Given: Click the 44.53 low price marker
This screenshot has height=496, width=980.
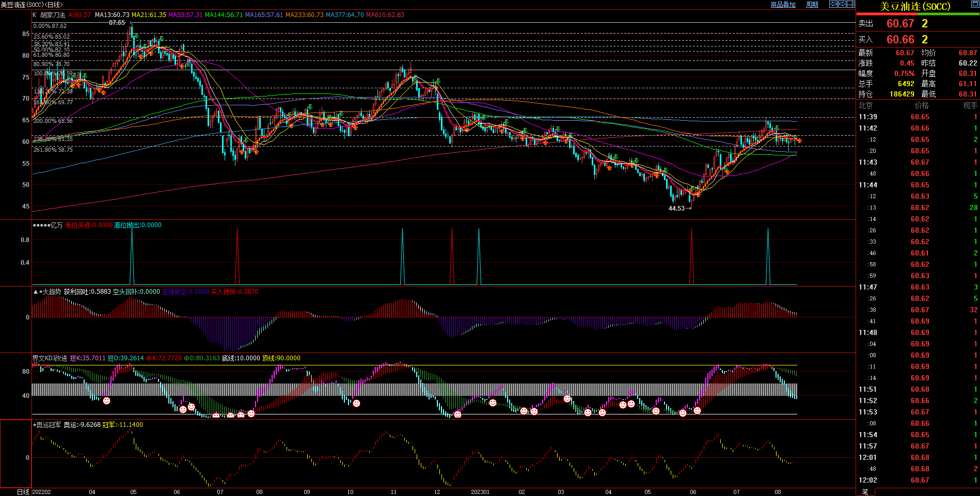Looking at the screenshot, I should pos(676,209).
